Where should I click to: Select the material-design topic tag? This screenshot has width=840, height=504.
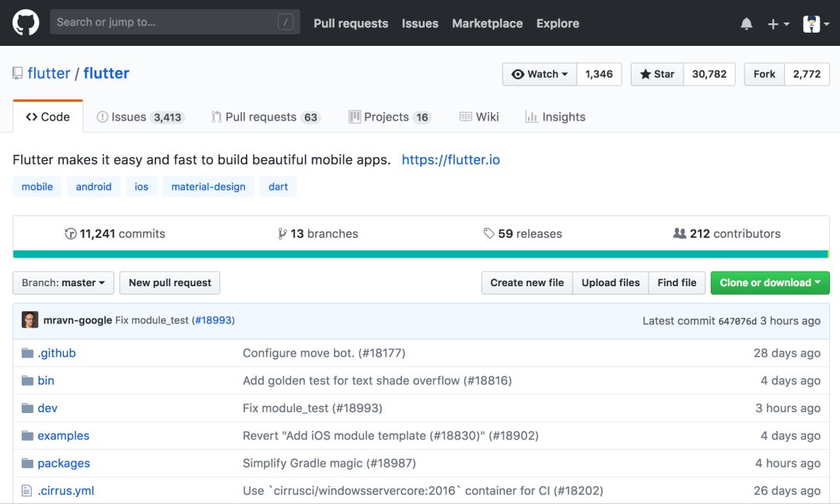[208, 187]
